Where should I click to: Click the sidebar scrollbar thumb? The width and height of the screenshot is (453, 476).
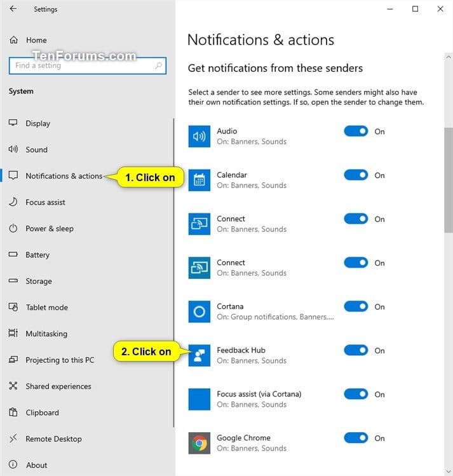173,273
